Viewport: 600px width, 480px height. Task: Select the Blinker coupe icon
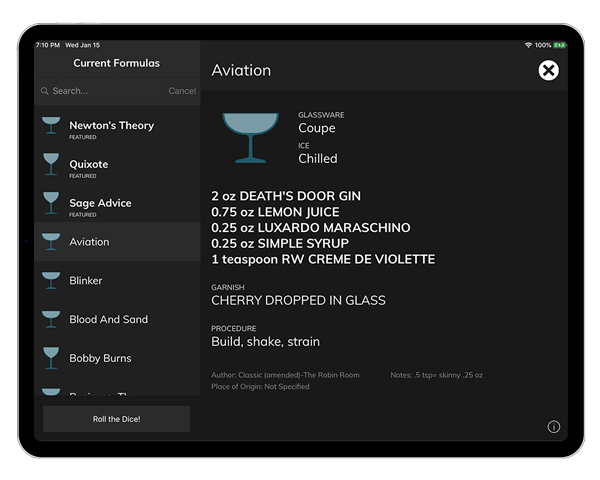51,281
